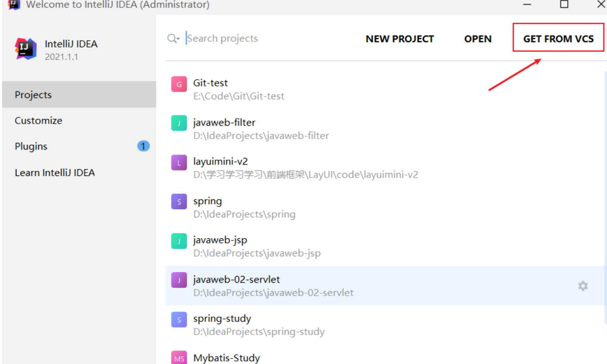Click the javaweb-filter project icon
This screenshot has width=607, height=364.
tap(179, 123)
